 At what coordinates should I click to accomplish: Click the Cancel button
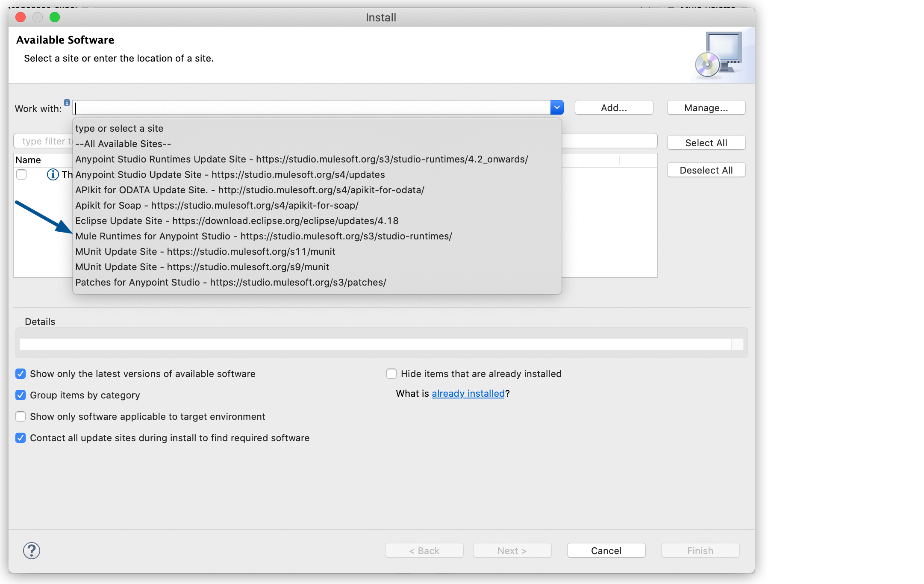coord(606,550)
